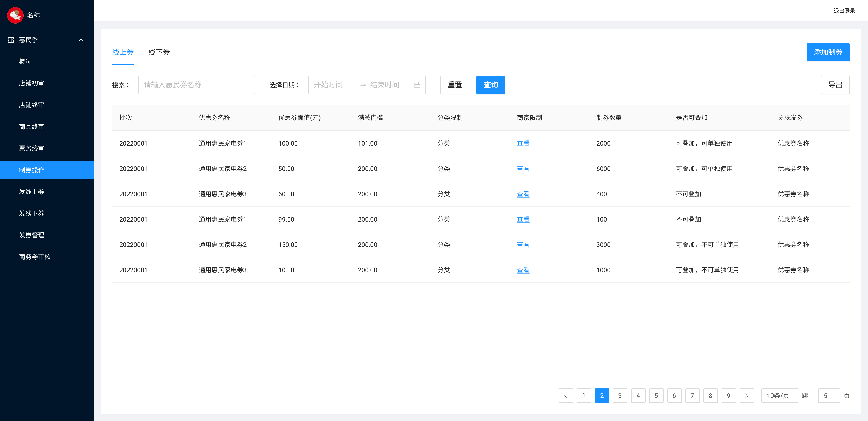Open 概况 in sidebar
This screenshot has width=868, height=421.
point(25,61)
